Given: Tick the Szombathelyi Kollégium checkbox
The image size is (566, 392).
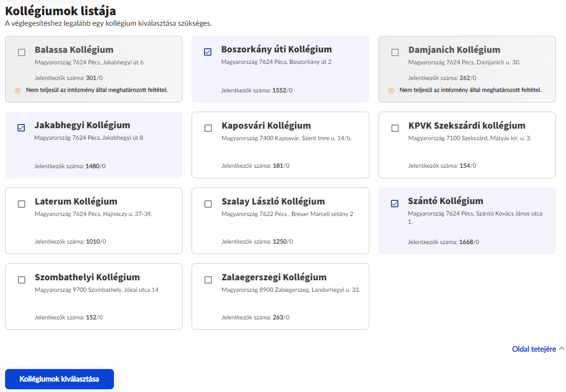Looking at the screenshot, I should [x=22, y=280].
